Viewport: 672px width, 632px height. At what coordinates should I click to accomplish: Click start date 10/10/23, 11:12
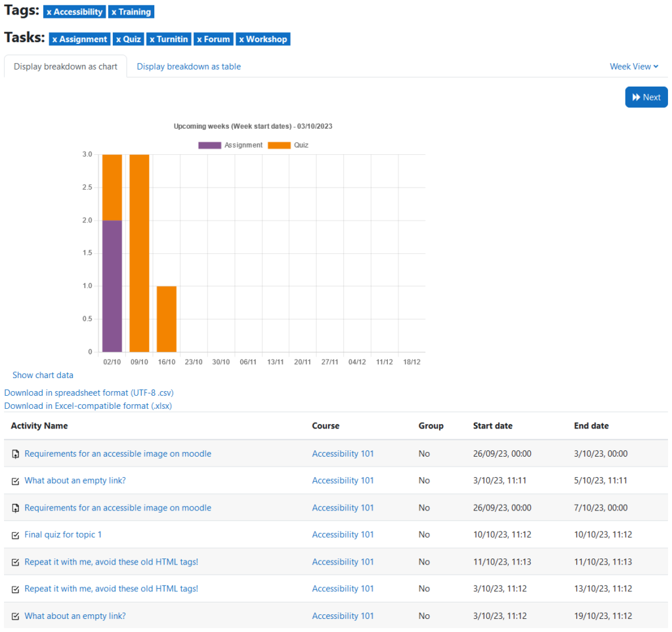point(502,534)
